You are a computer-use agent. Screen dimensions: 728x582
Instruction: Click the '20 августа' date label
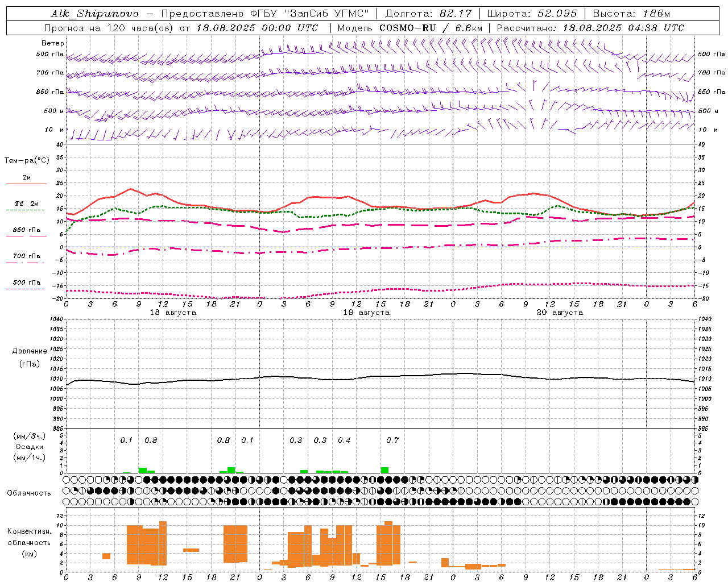(x=560, y=313)
